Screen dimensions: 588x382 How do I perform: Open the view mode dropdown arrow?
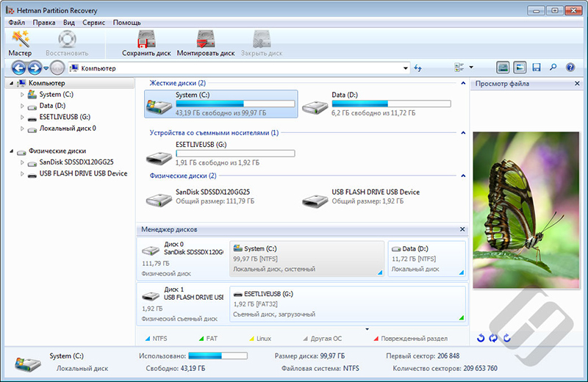[x=471, y=68]
